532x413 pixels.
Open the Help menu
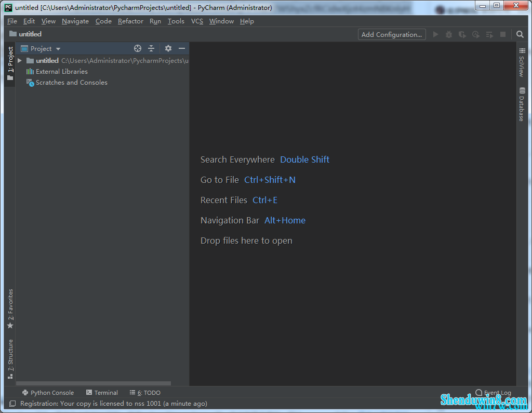tap(247, 21)
